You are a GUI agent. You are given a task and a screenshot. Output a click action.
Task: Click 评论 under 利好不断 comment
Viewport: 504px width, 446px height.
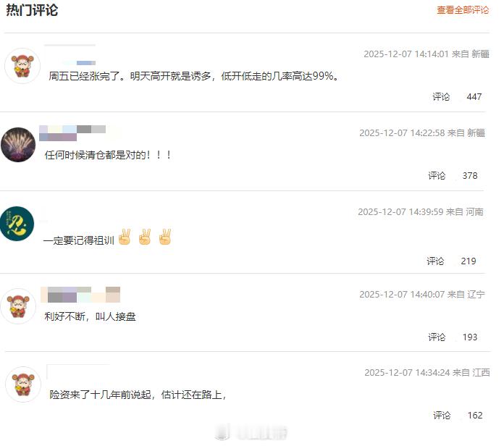coord(437,337)
